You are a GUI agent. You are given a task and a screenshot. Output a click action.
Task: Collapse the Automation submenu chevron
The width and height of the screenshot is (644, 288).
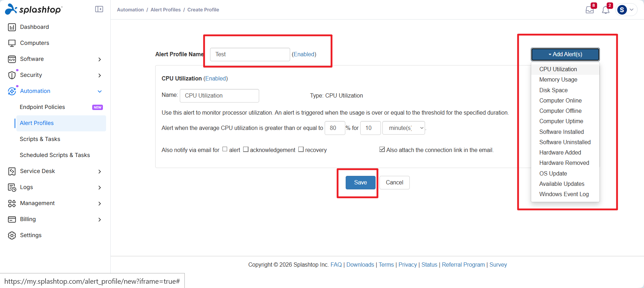click(x=100, y=91)
